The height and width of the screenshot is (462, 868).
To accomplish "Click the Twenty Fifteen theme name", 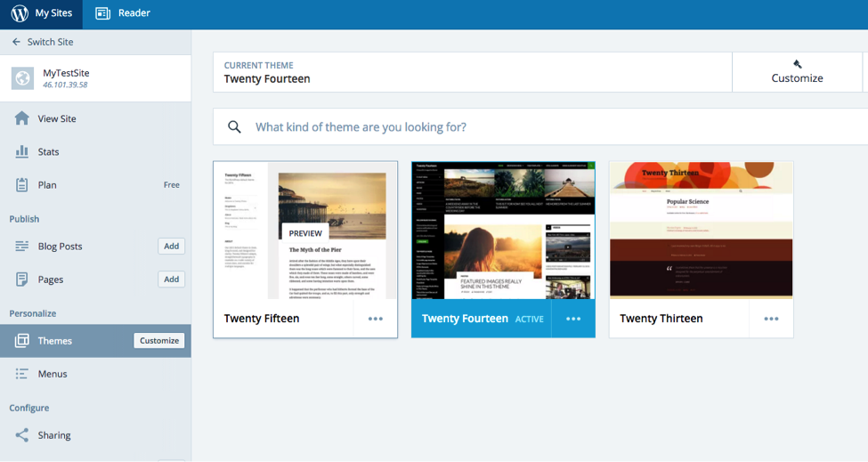I will 261,319.
